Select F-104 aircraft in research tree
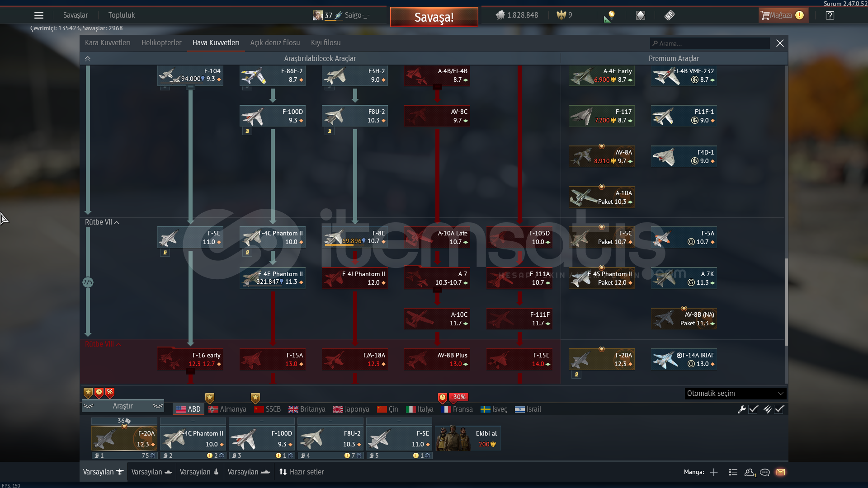Image resolution: width=868 pixels, height=488 pixels. coord(190,75)
